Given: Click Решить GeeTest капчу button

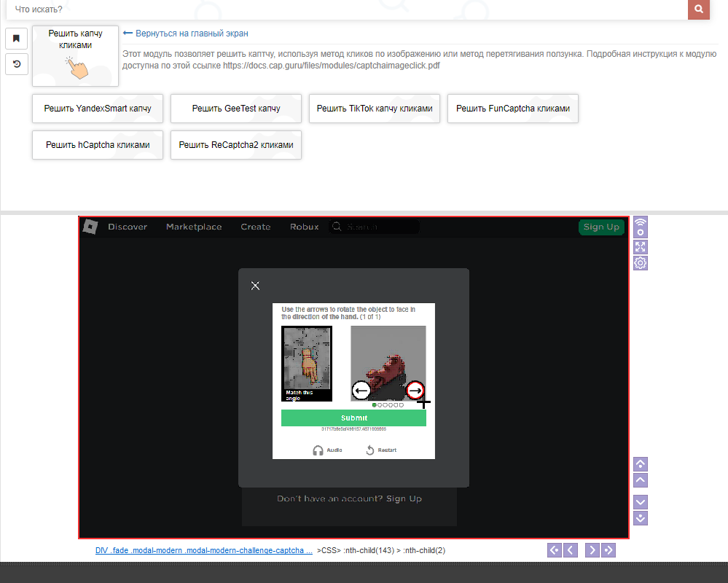Looking at the screenshot, I should point(236,109).
